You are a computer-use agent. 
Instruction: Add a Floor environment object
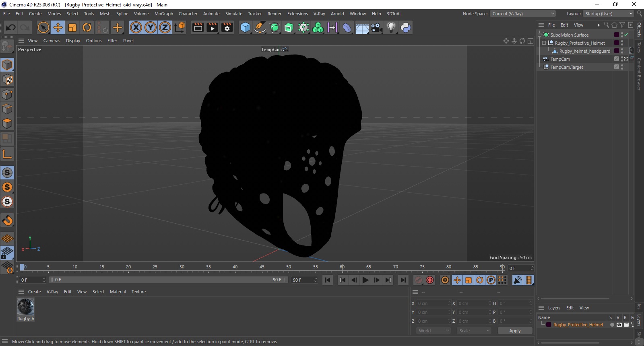coord(362,27)
